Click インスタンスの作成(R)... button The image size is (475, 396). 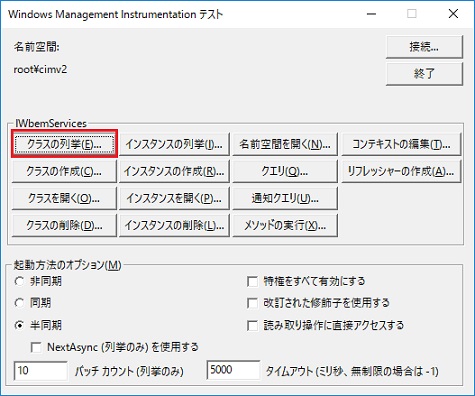(x=174, y=171)
